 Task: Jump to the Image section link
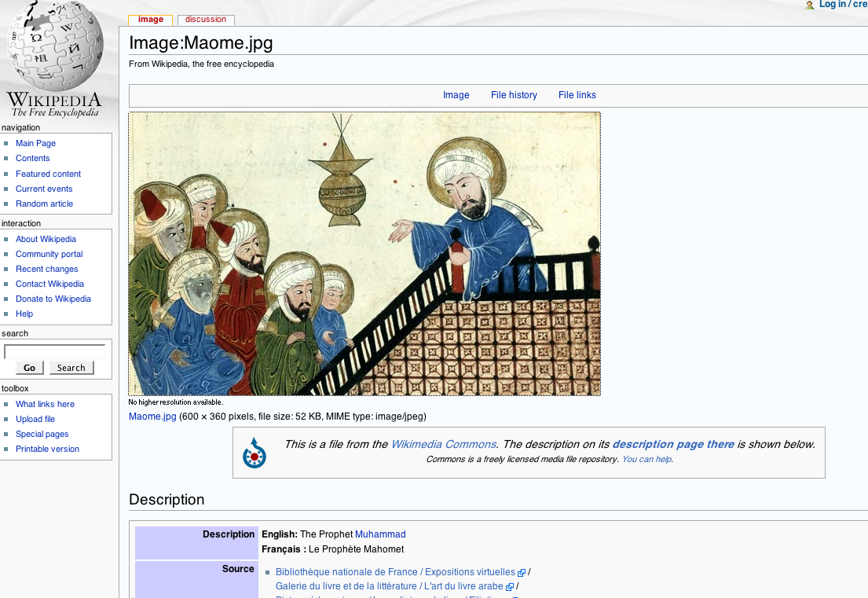(x=456, y=95)
